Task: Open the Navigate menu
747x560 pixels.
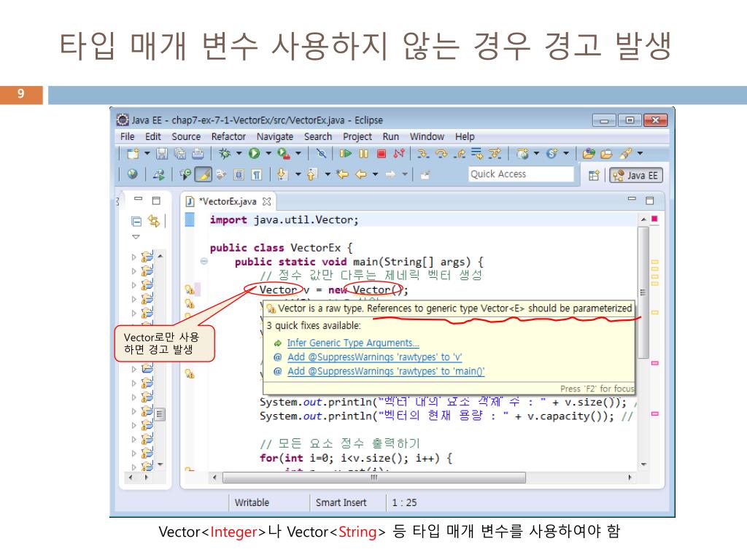Action: coord(275,136)
